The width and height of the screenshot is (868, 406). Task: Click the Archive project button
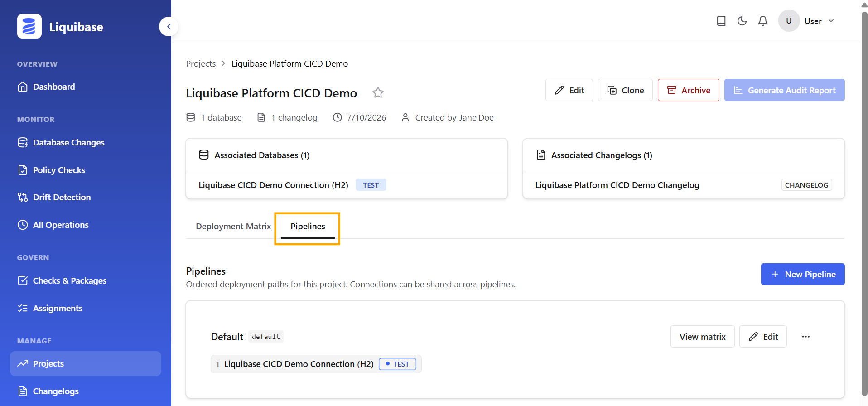688,90
